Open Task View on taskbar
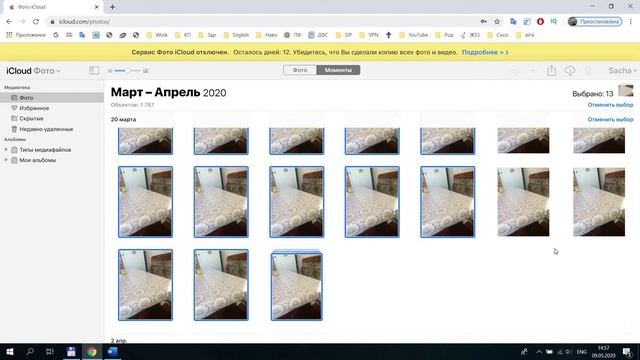Screen dimensions: 640x360 coord(50,351)
